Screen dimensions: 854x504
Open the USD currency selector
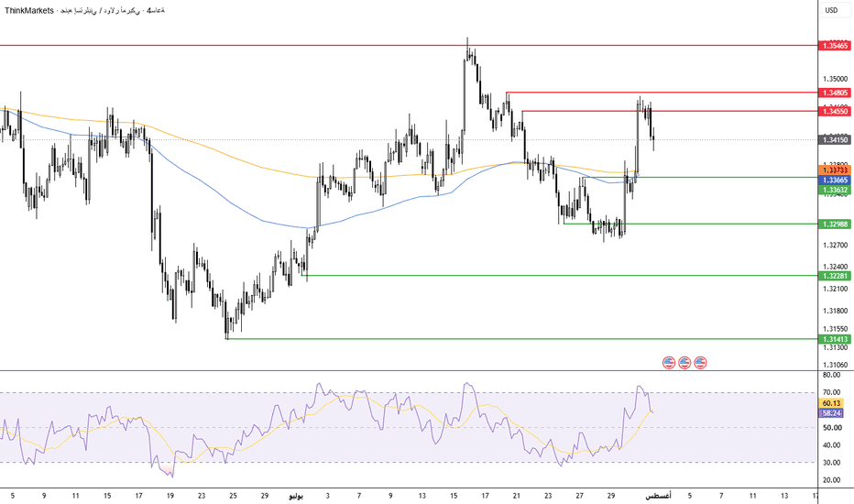[831, 10]
